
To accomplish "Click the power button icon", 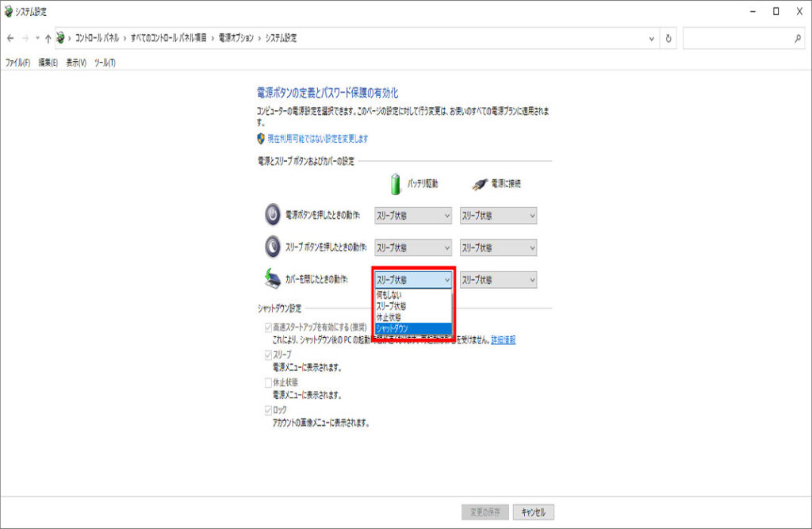I will pos(272,215).
